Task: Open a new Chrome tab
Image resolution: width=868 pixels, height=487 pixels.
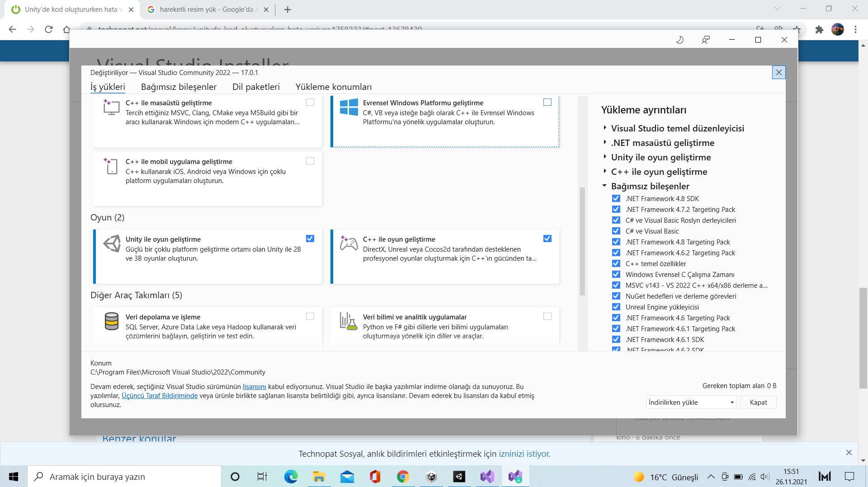Action: (288, 9)
